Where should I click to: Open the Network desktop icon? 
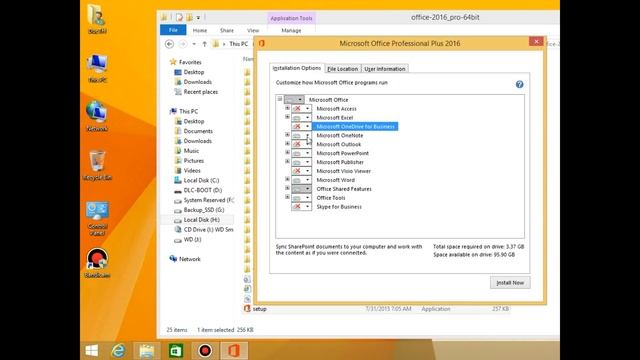click(x=97, y=116)
